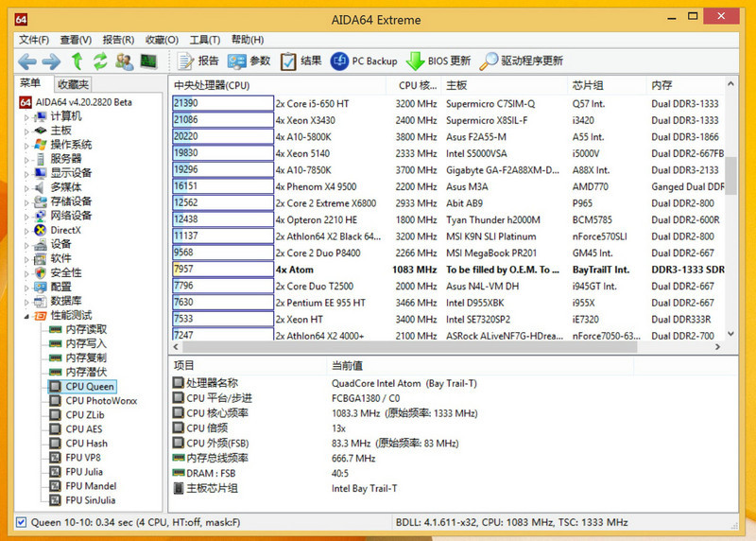Select the 4x Atom result row

448,270
